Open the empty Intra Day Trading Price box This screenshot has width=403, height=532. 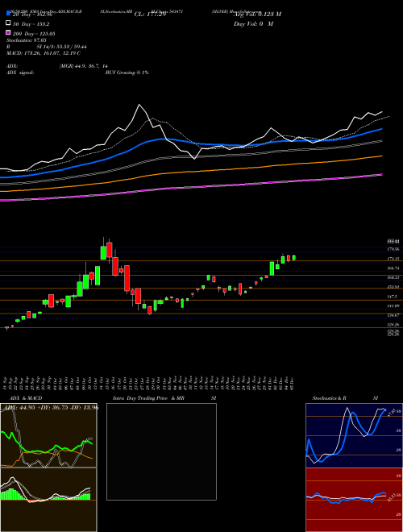pos(161,451)
